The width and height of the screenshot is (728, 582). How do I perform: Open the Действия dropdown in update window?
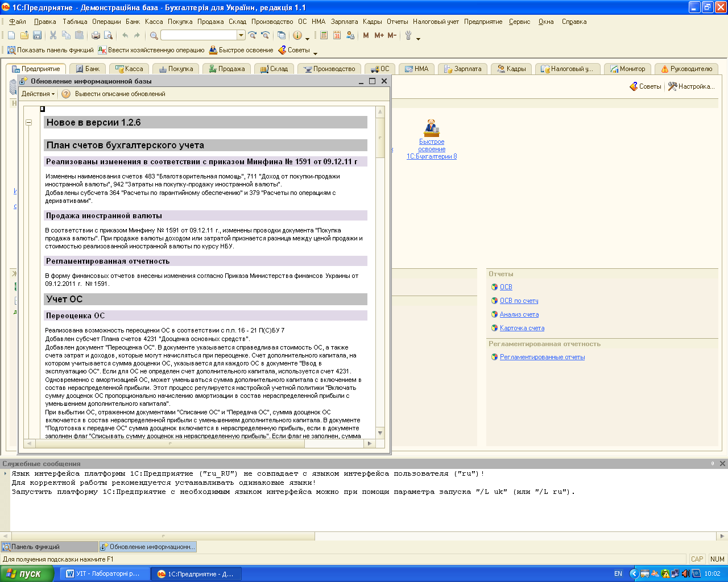[x=38, y=94]
